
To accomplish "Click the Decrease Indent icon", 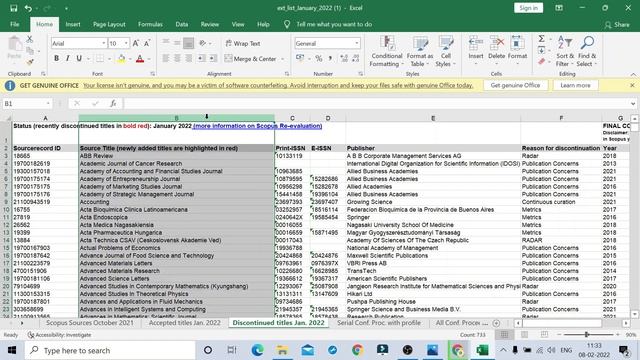I will point(201,58).
